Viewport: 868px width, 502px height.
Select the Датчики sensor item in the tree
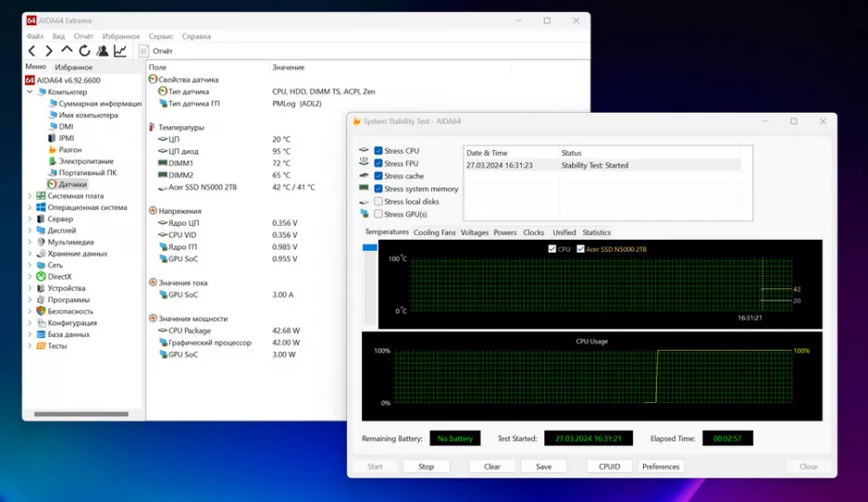(x=72, y=184)
